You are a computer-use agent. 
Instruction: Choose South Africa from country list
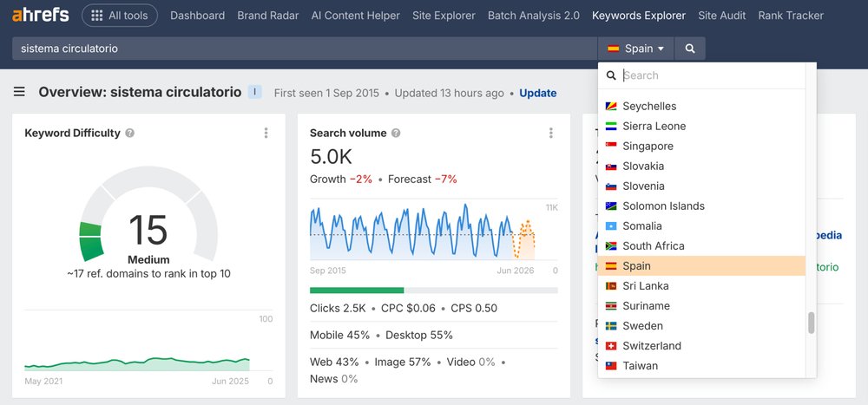click(702, 245)
